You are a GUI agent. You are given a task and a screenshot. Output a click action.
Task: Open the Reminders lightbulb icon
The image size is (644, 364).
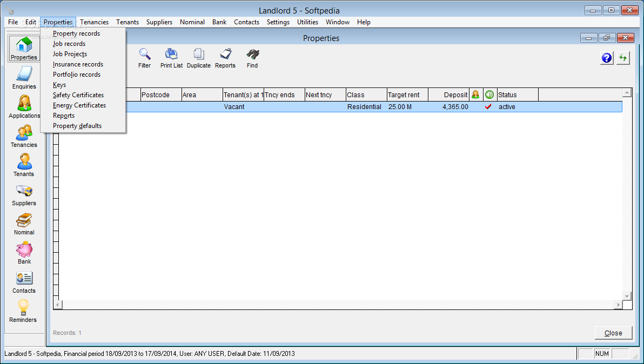tap(24, 311)
